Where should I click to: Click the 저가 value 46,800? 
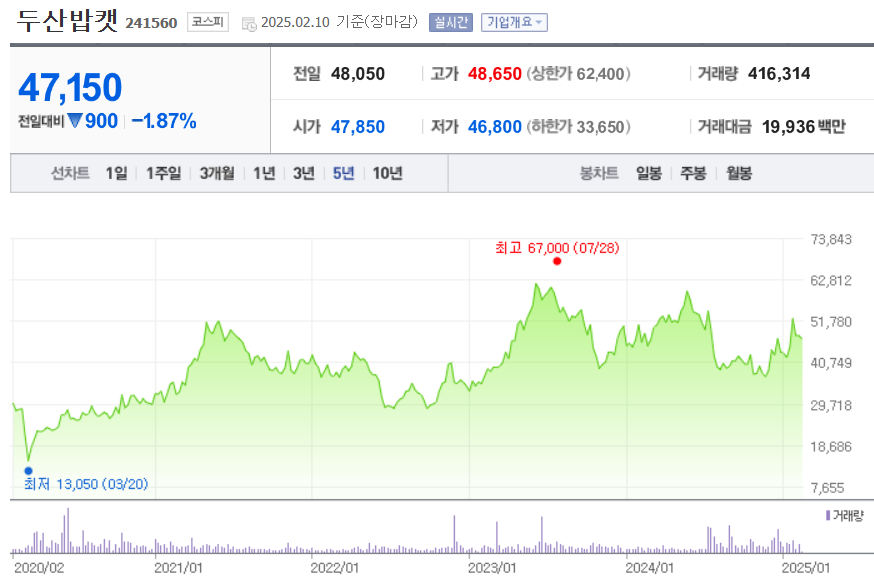pyautogui.click(x=494, y=127)
